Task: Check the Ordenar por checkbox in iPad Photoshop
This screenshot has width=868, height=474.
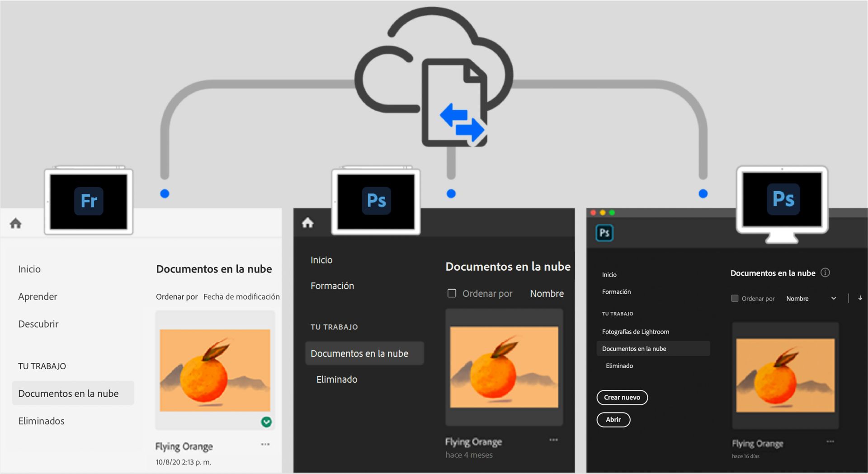Action: 451,293
